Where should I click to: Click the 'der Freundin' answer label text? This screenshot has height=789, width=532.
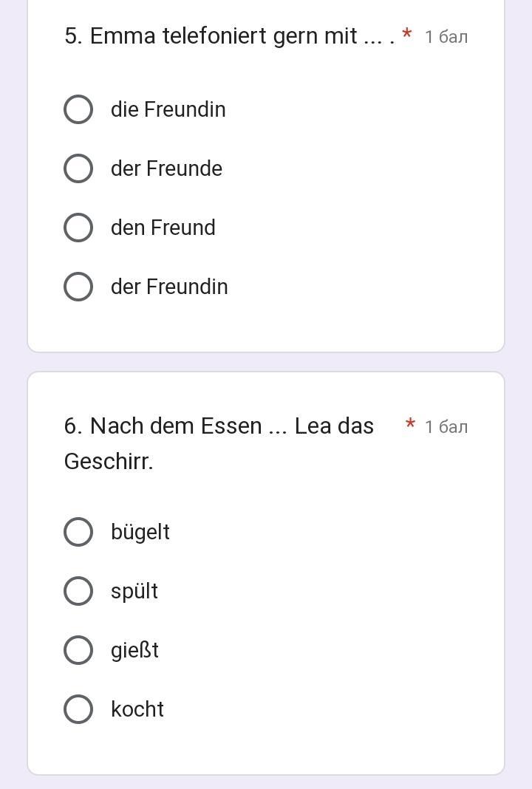169,287
